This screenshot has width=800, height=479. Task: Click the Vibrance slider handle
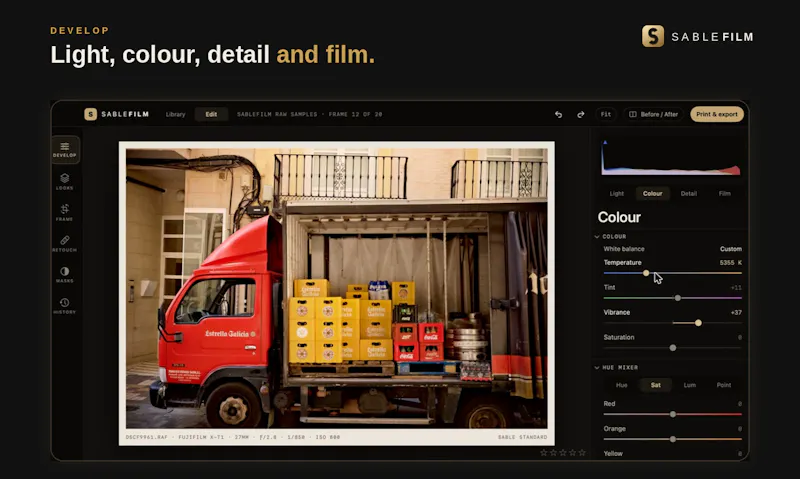coord(698,323)
